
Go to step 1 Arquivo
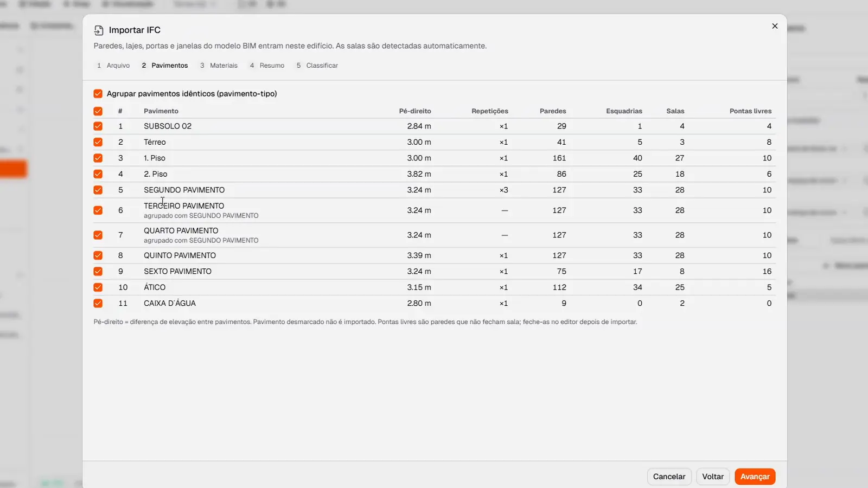113,66
